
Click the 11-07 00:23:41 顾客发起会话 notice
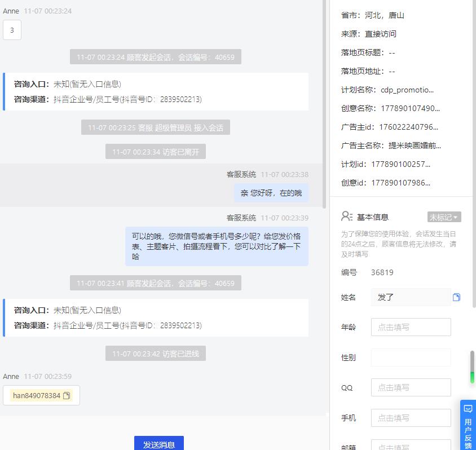pos(156,283)
